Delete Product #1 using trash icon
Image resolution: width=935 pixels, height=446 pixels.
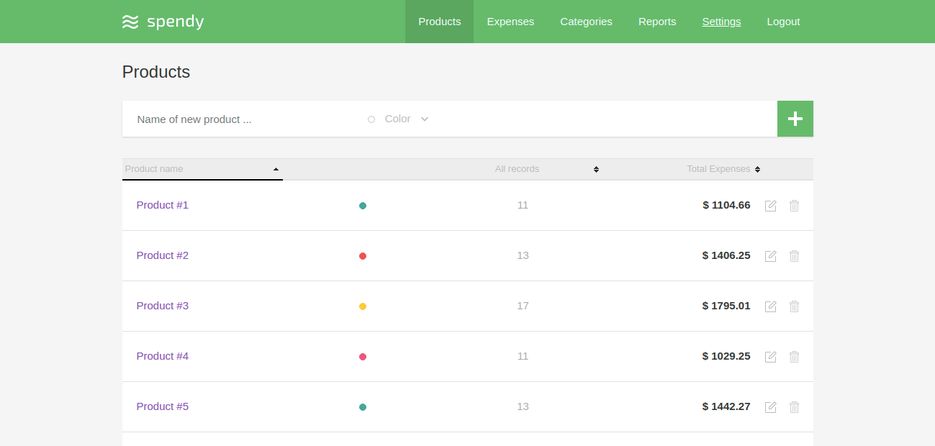point(794,206)
